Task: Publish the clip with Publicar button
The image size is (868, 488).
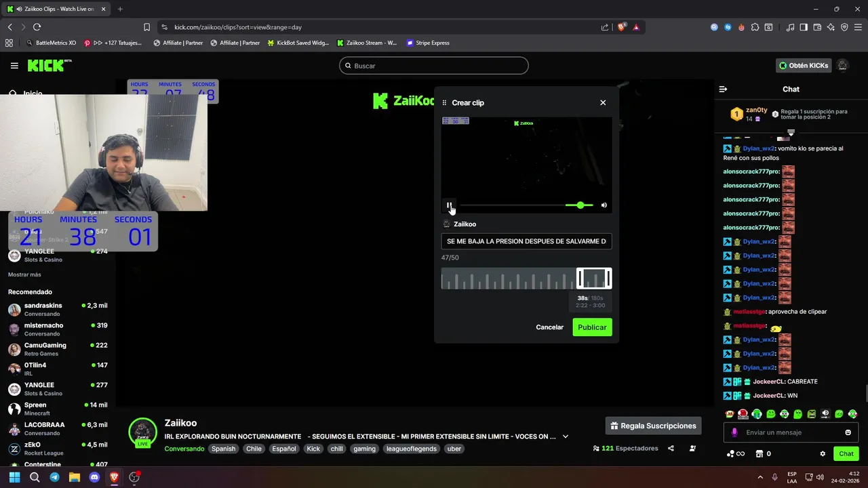Action: pos(592,327)
